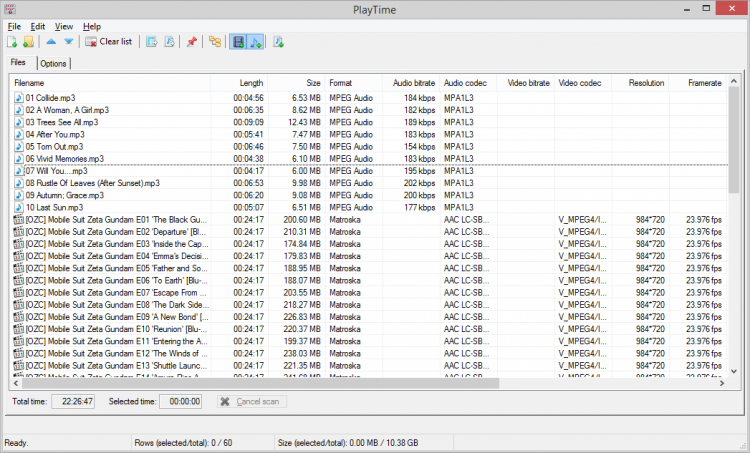Sort by the Length column header
750x453 pixels.
(239, 83)
